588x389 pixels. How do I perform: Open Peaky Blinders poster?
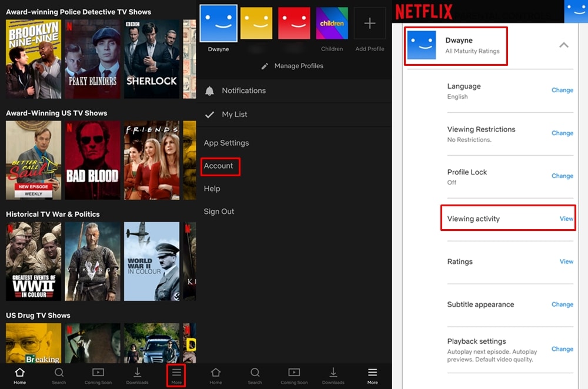point(93,59)
